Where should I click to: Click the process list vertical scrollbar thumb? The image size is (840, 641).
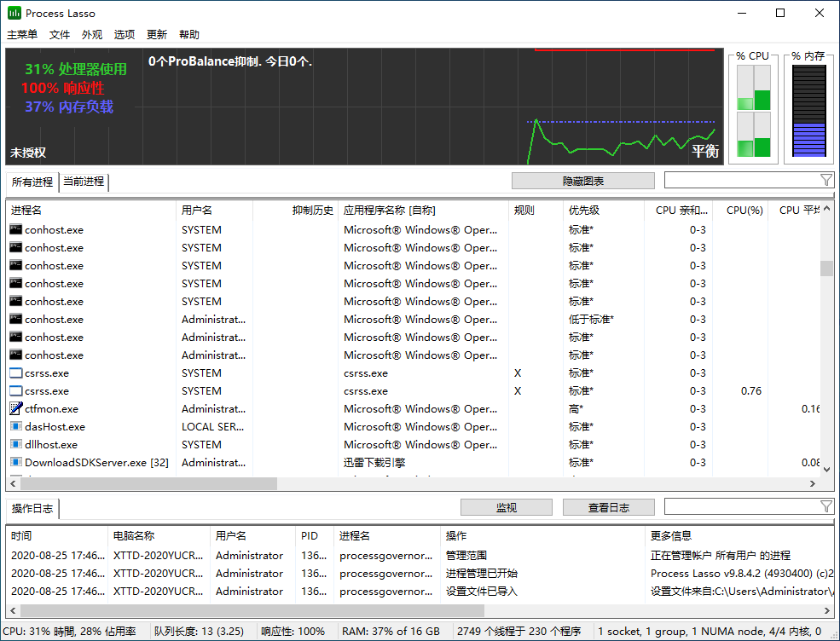826,268
